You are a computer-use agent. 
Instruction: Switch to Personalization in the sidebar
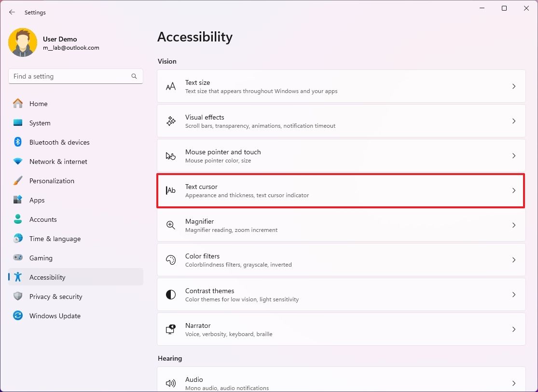coord(52,180)
